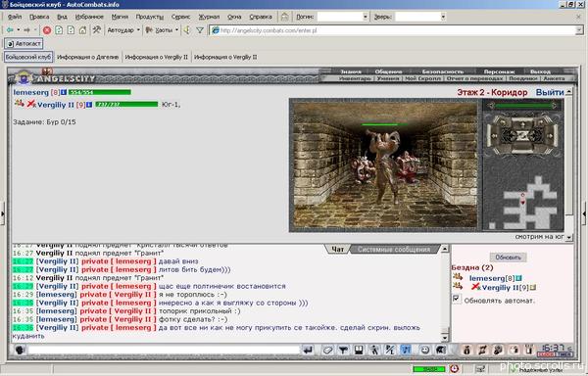Image resolution: width=588 pixels, height=376 pixels.
Task: Click the filter funnel icon in chat toolbar
Action: point(343,351)
